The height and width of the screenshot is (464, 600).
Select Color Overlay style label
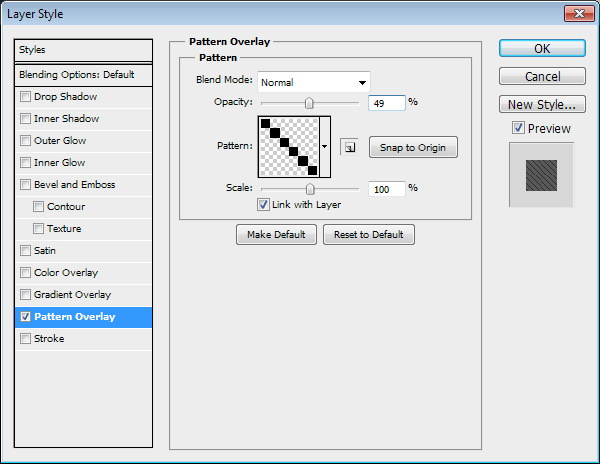tap(66, 272)
